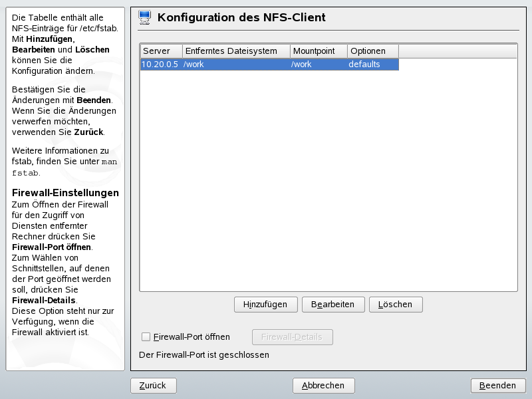Delete the /work entry using Löschen

click(x=395, y=304)
